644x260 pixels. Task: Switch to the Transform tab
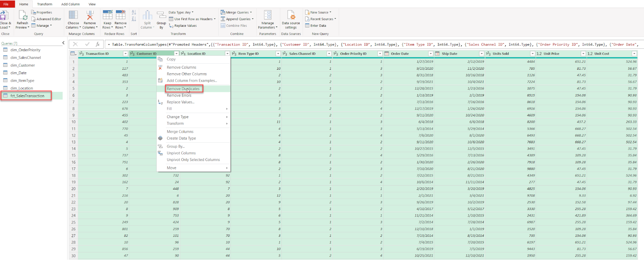click(44, 4)
